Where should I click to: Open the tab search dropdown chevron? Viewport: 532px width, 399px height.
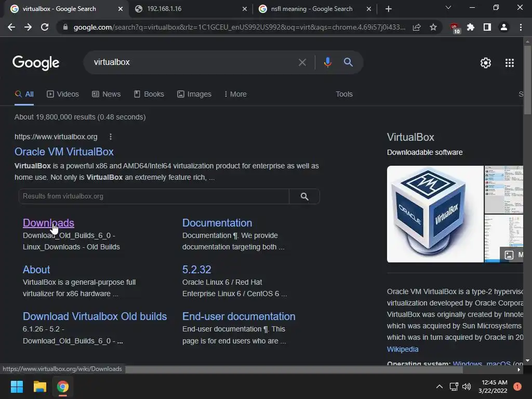(x=448, y=7)
